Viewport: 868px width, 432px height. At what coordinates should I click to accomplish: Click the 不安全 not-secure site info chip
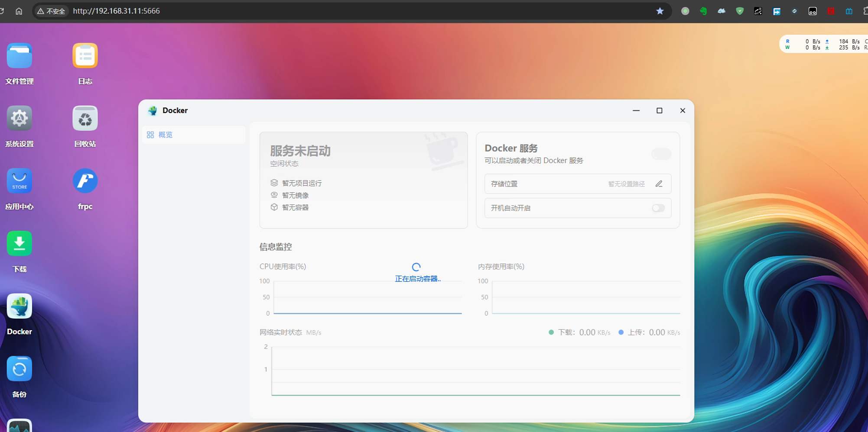(51, 11)
